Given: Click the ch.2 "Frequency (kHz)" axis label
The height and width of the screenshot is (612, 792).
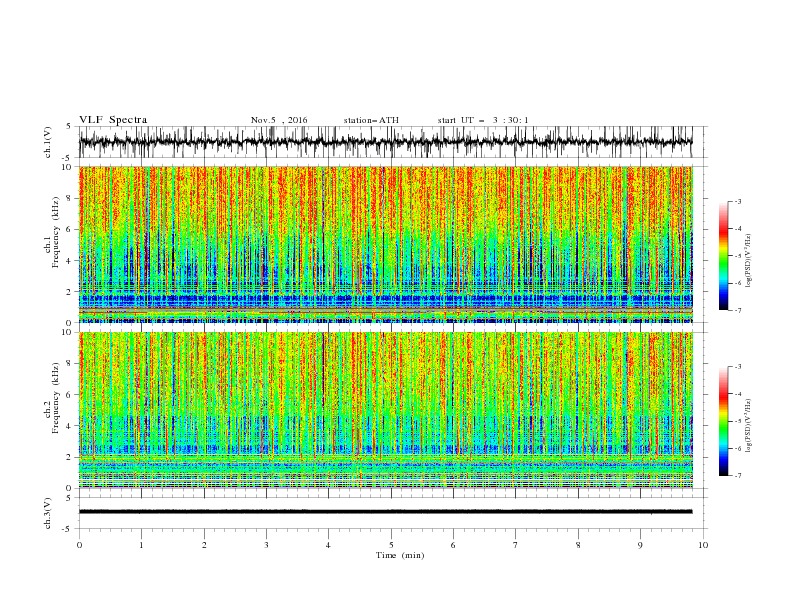Looking at the screenshot, I should (55, 398).
